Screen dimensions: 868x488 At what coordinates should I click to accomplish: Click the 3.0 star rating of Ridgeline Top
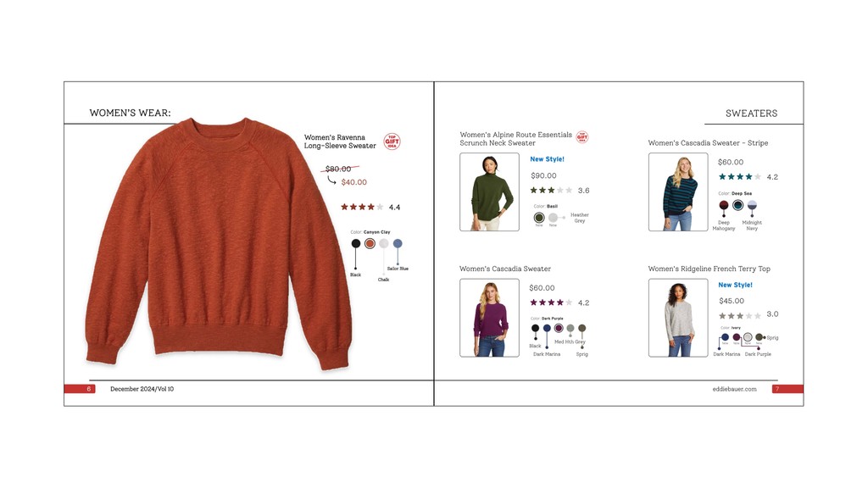click(x=740, y=316)
